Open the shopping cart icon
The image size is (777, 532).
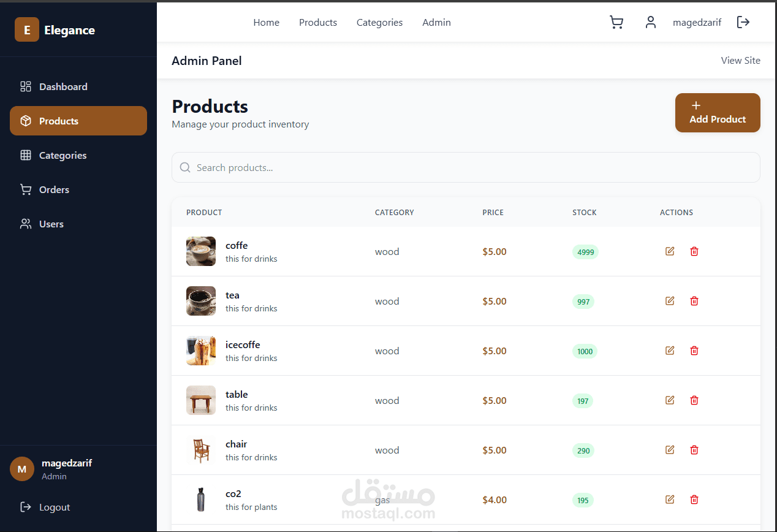click(x=616, y=23)
